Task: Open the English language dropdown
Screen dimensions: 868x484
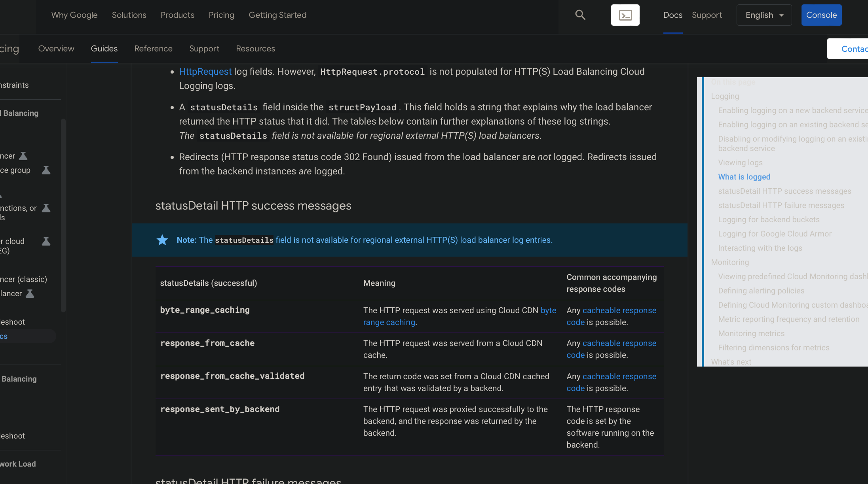Action: tap(764, 15)
